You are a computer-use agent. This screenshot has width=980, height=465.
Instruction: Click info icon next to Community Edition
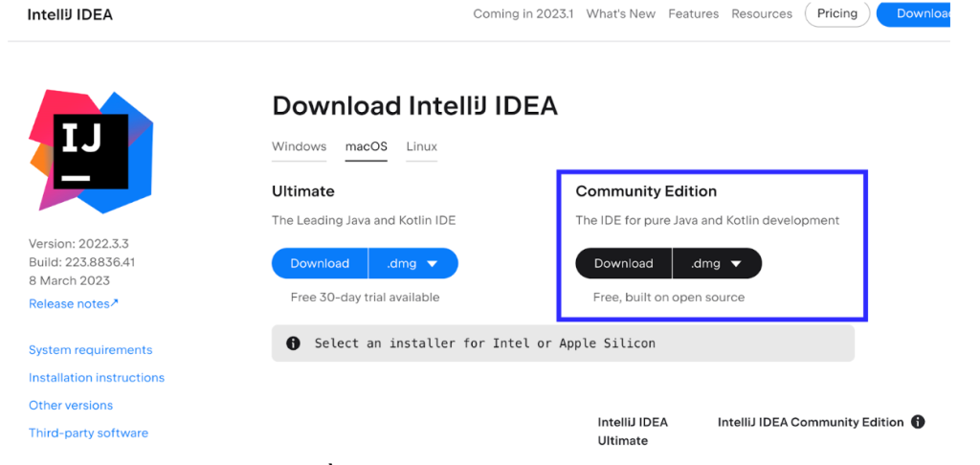[918, 422]
